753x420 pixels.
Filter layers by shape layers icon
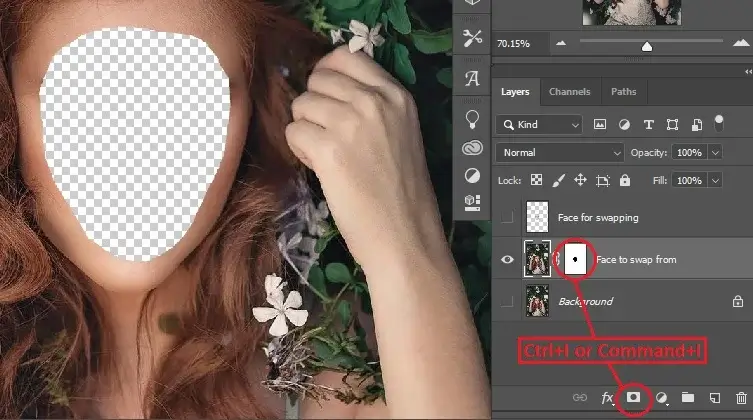(x=672, y=125)
